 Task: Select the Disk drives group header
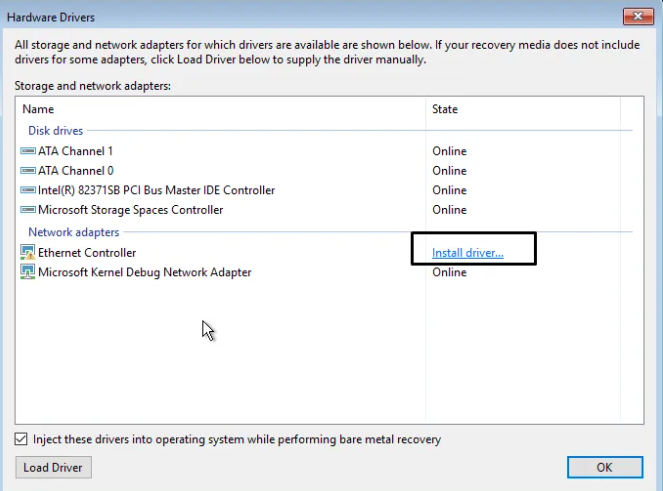coord(55,130)
